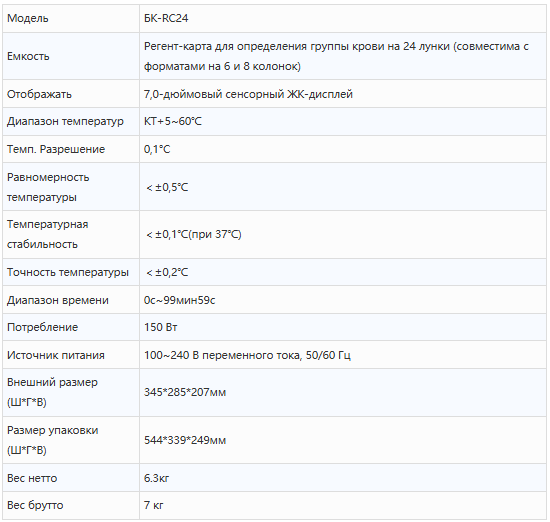The width and height of the screenshot is (550, 522).
Task: Select the 7,0-дюймовый сенсорный ЖК-дисплей value
Action: coord(248,94)
